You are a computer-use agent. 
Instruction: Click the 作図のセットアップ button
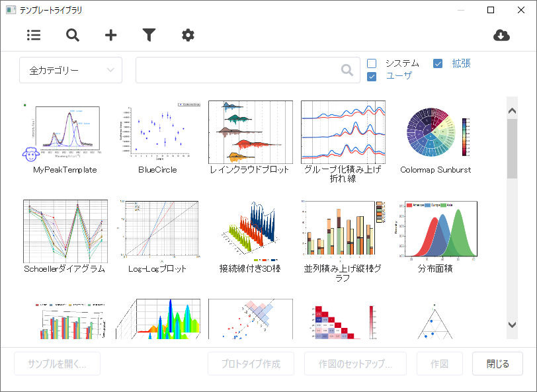[356, 364]
